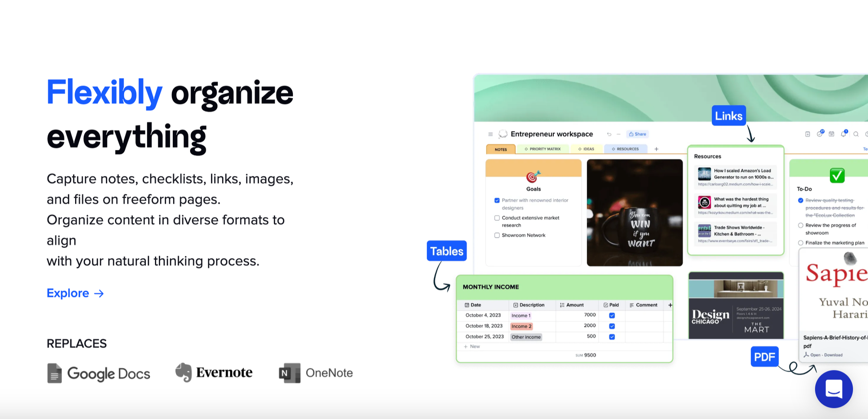Open the chat support bubble
Screen dimensions: 868x419
pos(833,389)
